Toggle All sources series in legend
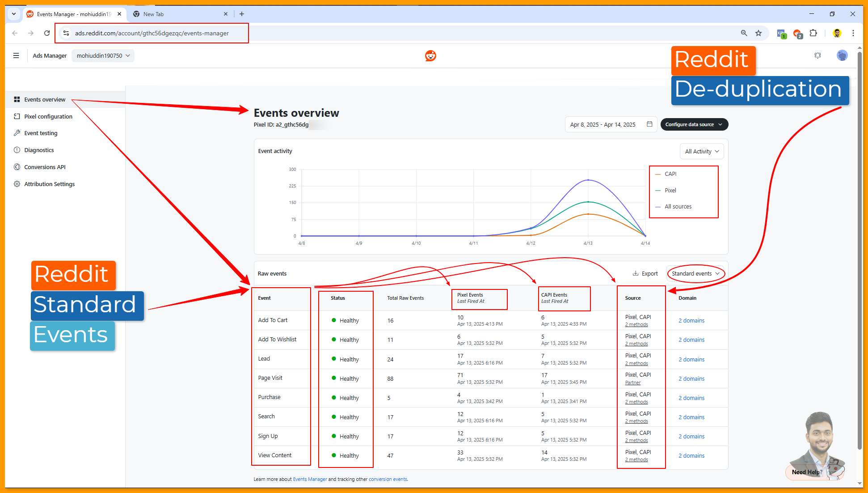Image resolution: width=868 pixels, height=493 pixels. coord(678,207)
